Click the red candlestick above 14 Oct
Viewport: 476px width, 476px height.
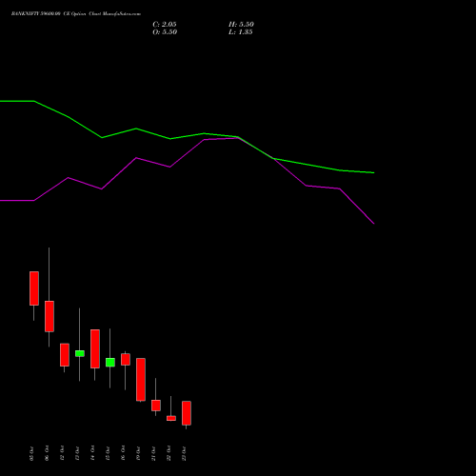click(95, 348)
